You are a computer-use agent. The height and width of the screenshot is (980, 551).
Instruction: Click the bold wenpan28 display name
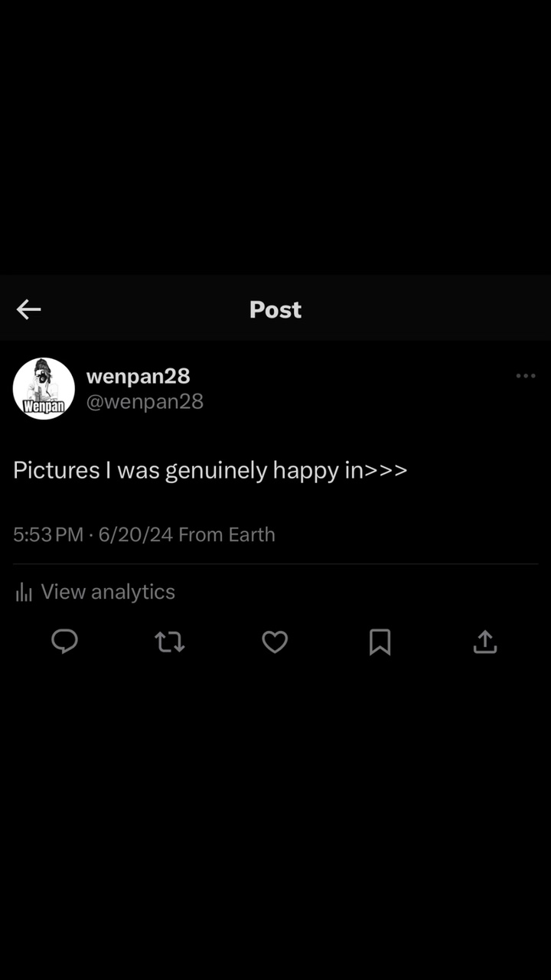pos(138,376)
